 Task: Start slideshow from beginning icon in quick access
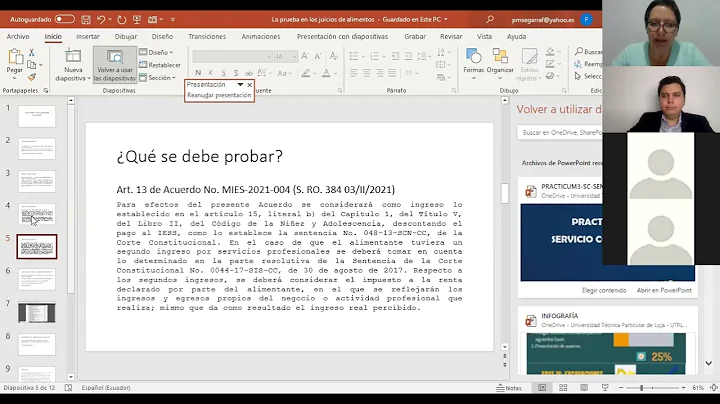pyautogui.click(x=137, y=20)
